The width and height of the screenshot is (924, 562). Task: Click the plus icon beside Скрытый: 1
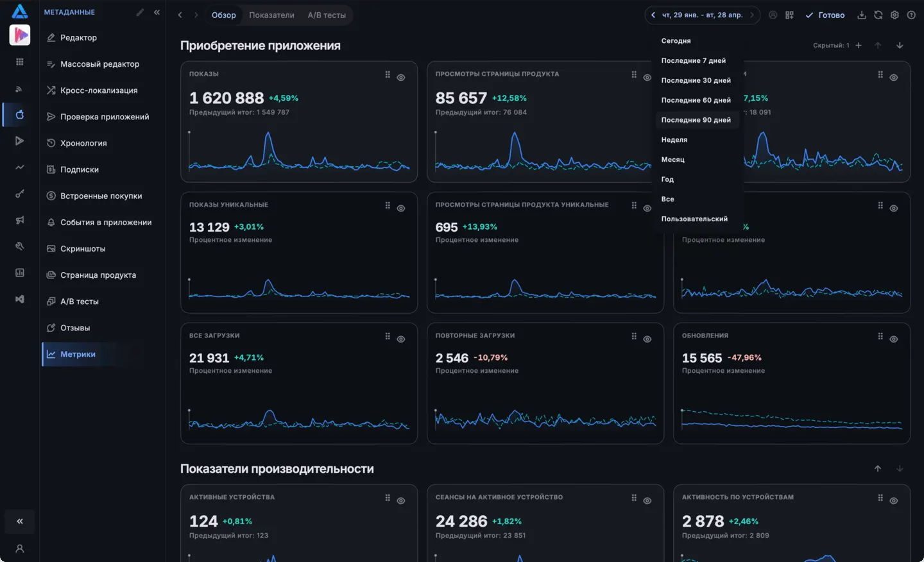(x=859, y=45)
